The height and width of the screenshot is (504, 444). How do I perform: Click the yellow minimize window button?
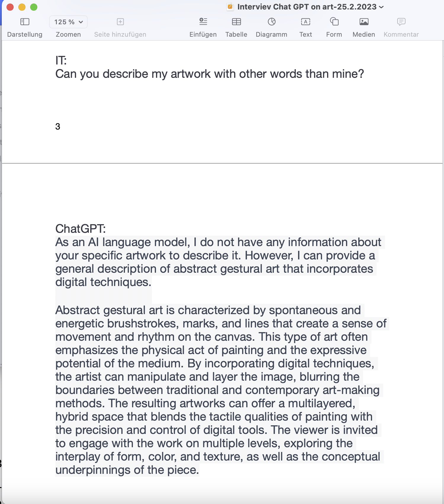(22, 7)
